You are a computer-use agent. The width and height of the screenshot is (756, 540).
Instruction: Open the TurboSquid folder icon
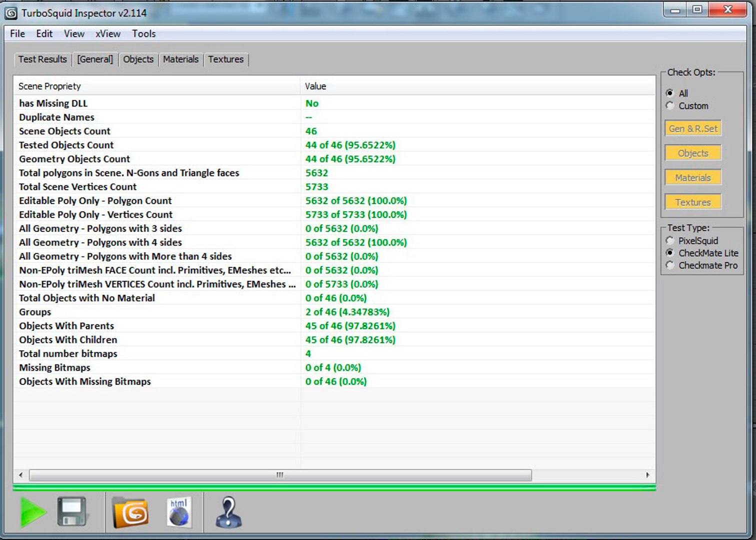(x=130, y=512)
